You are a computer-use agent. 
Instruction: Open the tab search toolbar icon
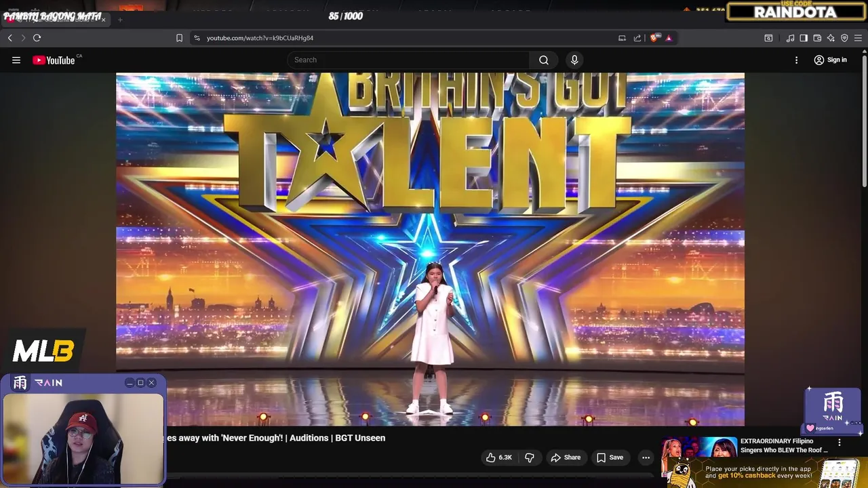768,38
